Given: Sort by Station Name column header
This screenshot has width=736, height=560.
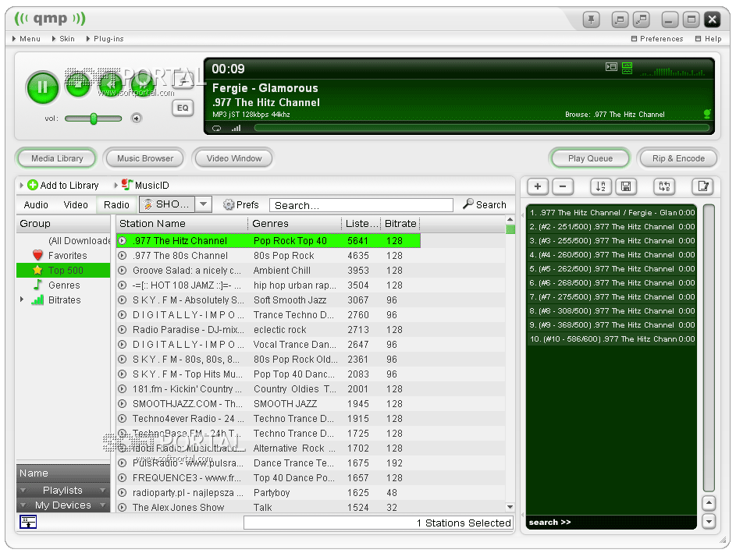Looking at the screenshot, I should click(182, 224).
